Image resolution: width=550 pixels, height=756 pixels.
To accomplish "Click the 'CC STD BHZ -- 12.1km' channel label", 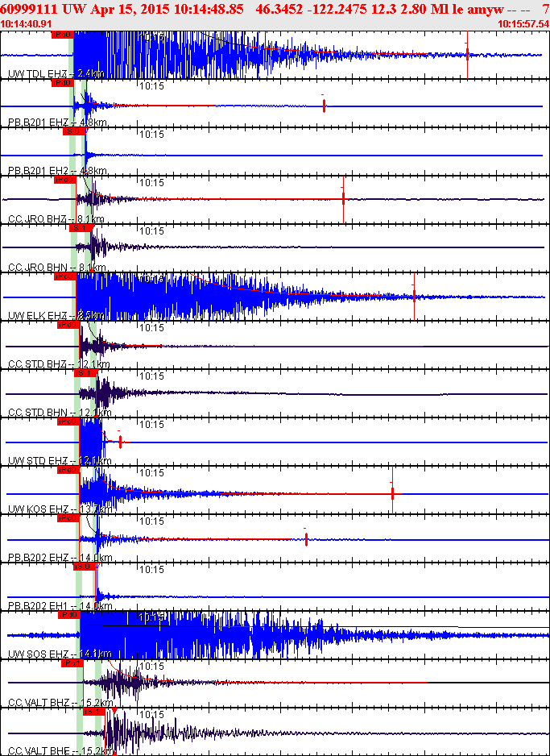I will 59,364.
